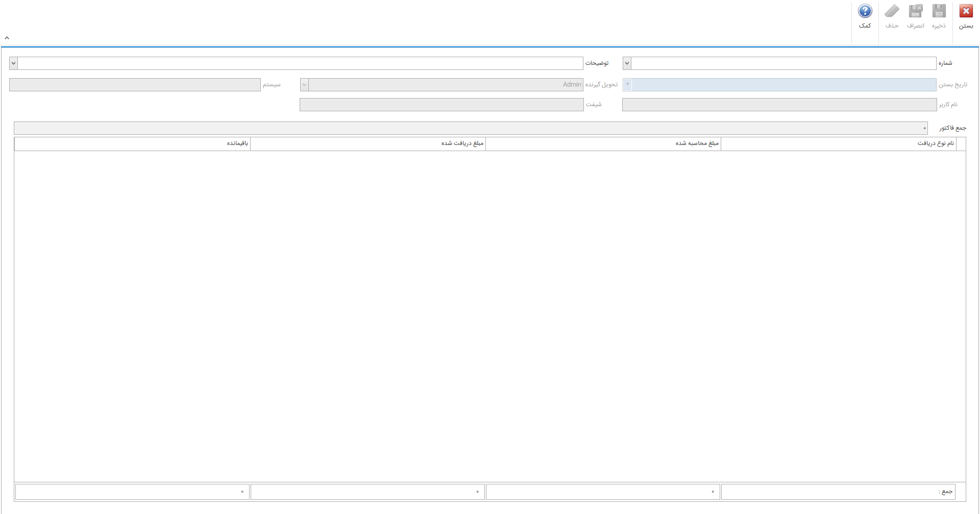Select the جمع فاکتور total field
This screenshot has width=980, height=514.
(x=470, y=128)
